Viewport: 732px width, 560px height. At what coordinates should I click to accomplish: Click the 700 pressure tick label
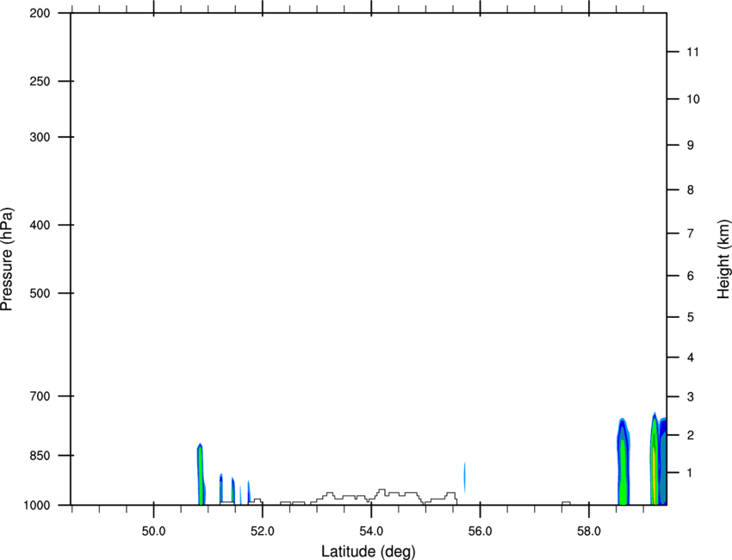pyautogui.click(x=40, y=396)
